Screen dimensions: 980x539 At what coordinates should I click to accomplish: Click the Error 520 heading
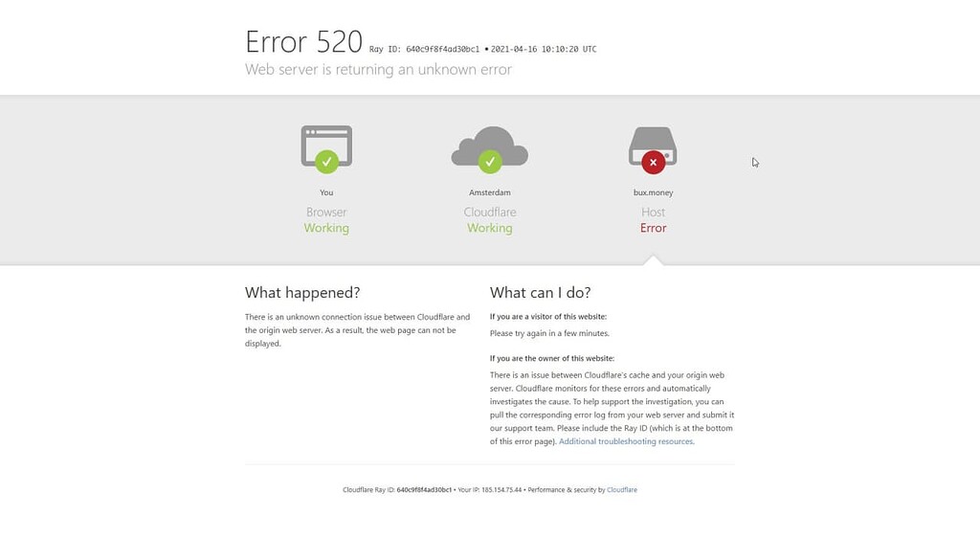303,42
